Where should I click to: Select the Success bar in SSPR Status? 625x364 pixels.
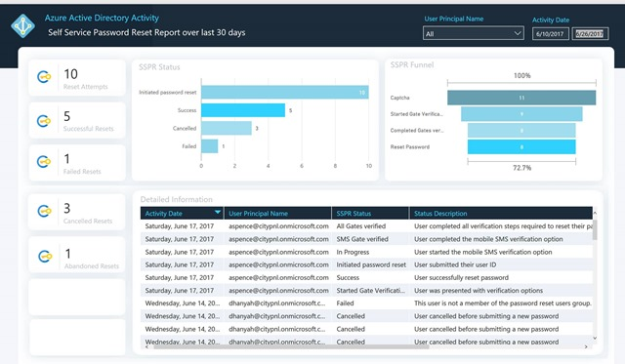click(x=243, y=110)
